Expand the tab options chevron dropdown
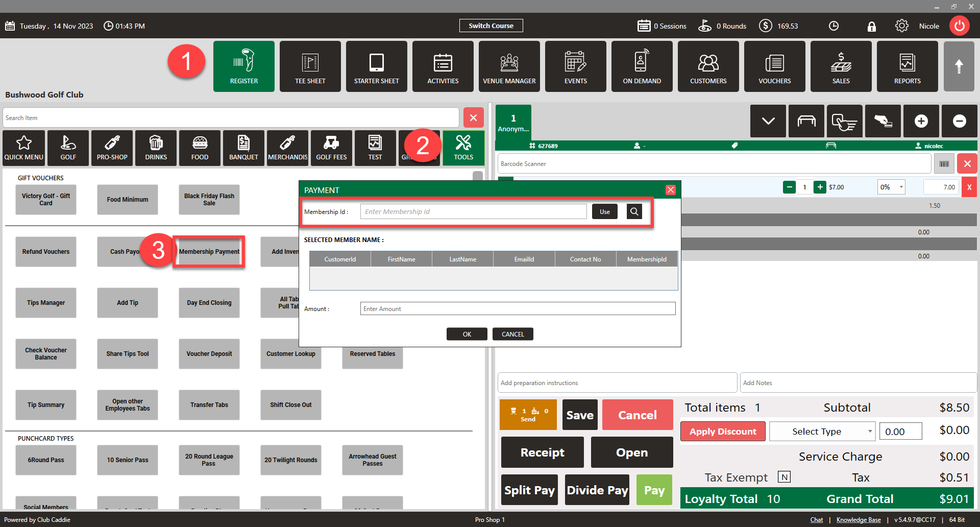This screenshot has height=527, width=980. (x=768, y=121)
